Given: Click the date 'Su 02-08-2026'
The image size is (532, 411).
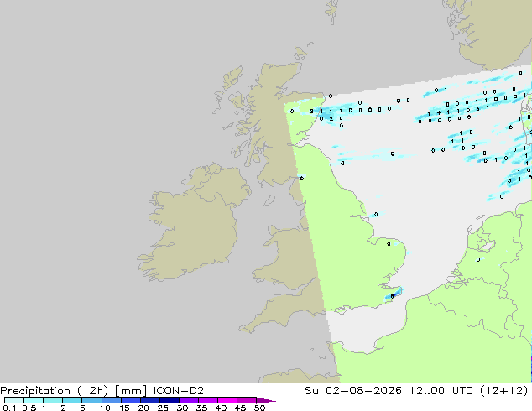Looking at the screenshot, I should tap(353, 391).
